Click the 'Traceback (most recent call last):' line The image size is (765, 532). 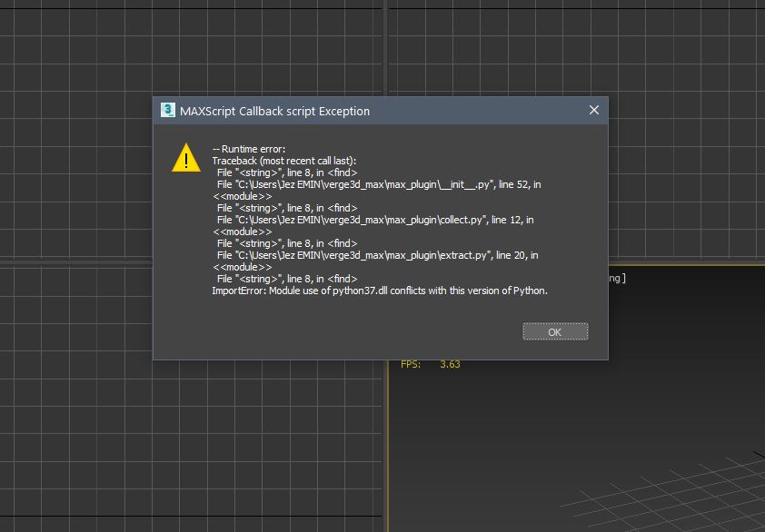[x=284, y=161]
